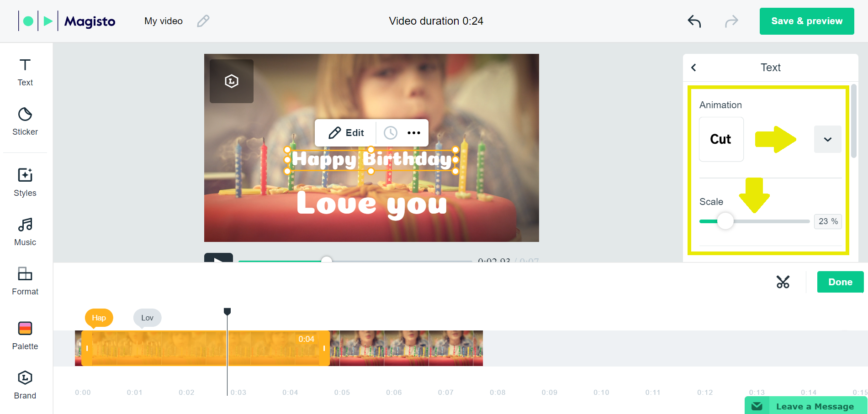Screen dimensions: 868x414
Task: Open the Sticker panel
Action: tap(25, 121)
